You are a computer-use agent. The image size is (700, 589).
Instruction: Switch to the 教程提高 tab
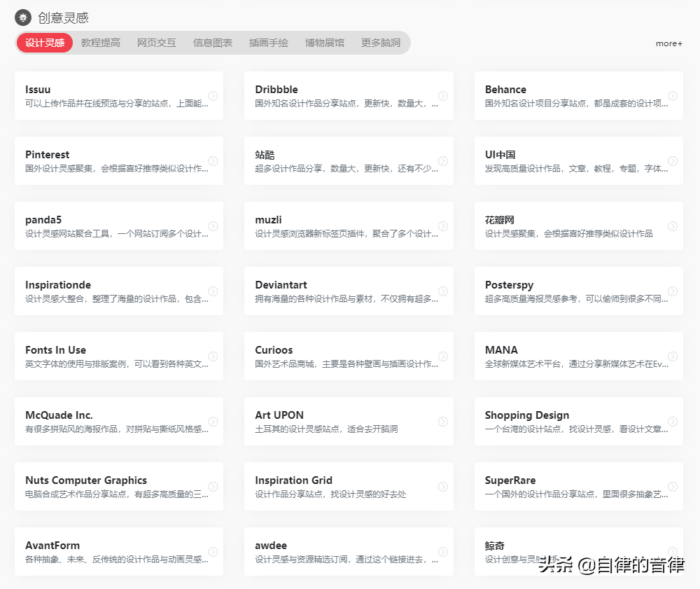pyautogui.click(x=101, y=43)
